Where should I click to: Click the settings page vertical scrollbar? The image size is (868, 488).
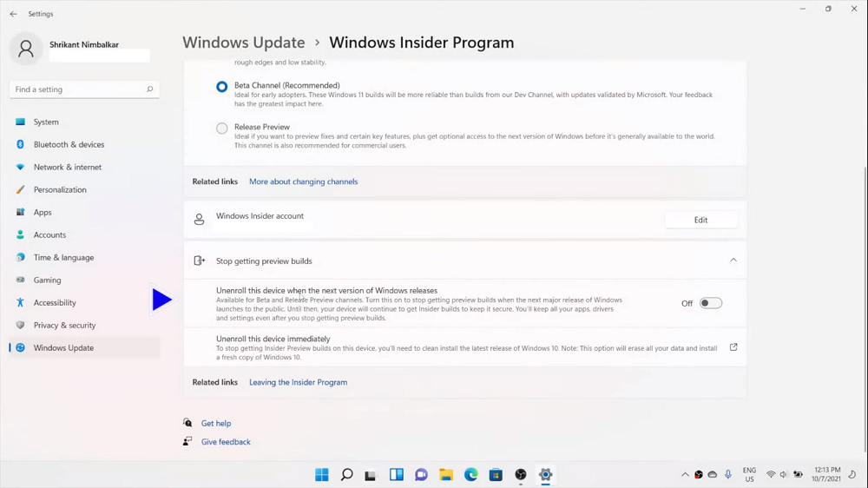865,309
